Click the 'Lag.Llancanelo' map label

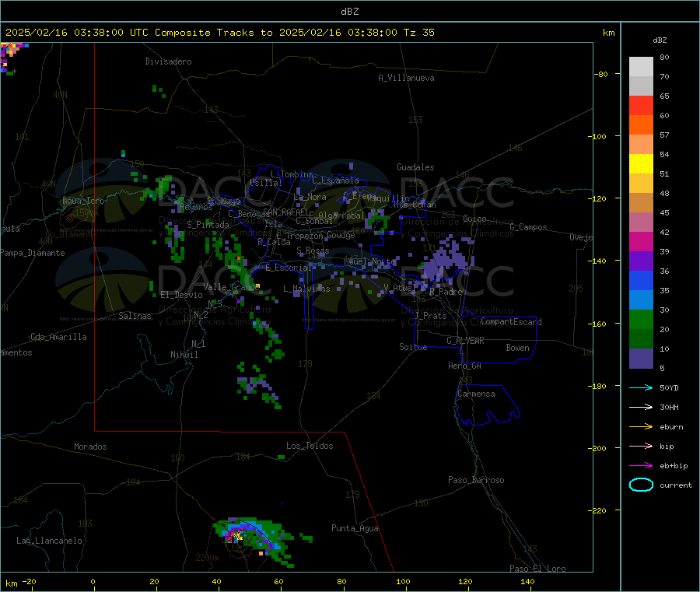point(49,541)
